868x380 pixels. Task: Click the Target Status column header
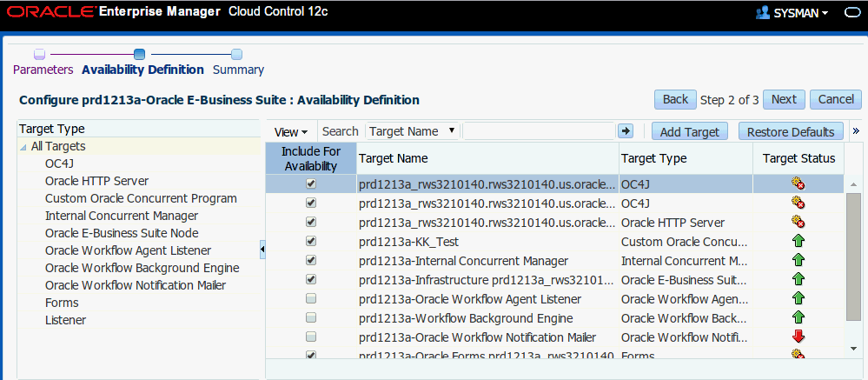pyautogui.click(x=798, y=158)
